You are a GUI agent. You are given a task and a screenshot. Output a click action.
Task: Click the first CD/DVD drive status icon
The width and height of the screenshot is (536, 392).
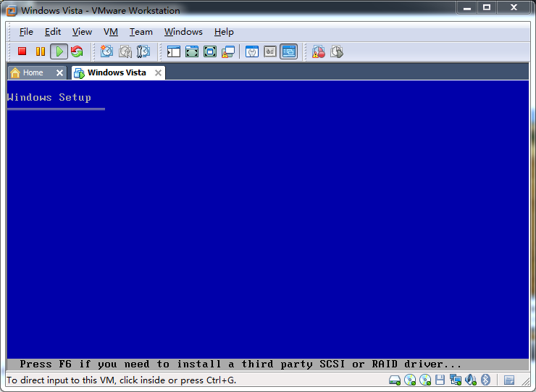[410, 380]
